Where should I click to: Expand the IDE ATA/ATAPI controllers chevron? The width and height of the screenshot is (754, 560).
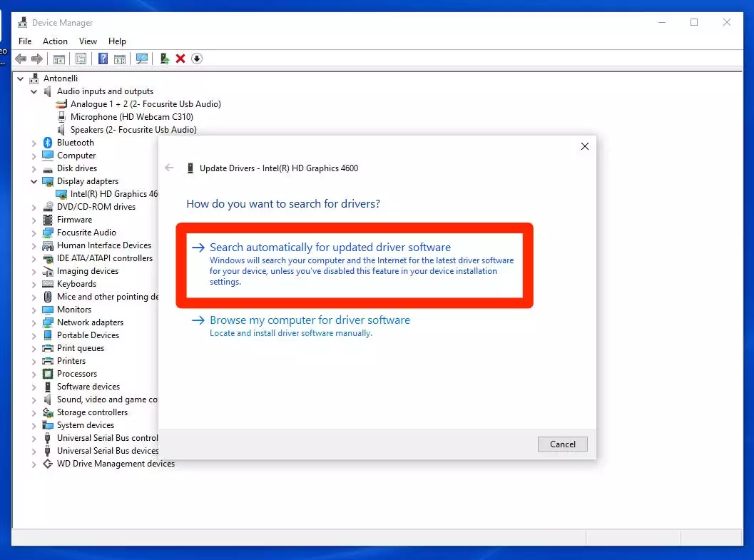[34, 259]
